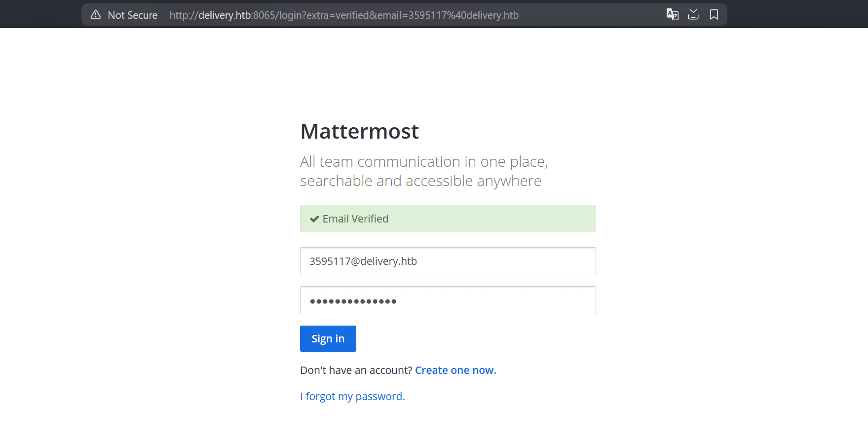Select the URL text in the address bar
868x444 pixels.
(344, 15)
